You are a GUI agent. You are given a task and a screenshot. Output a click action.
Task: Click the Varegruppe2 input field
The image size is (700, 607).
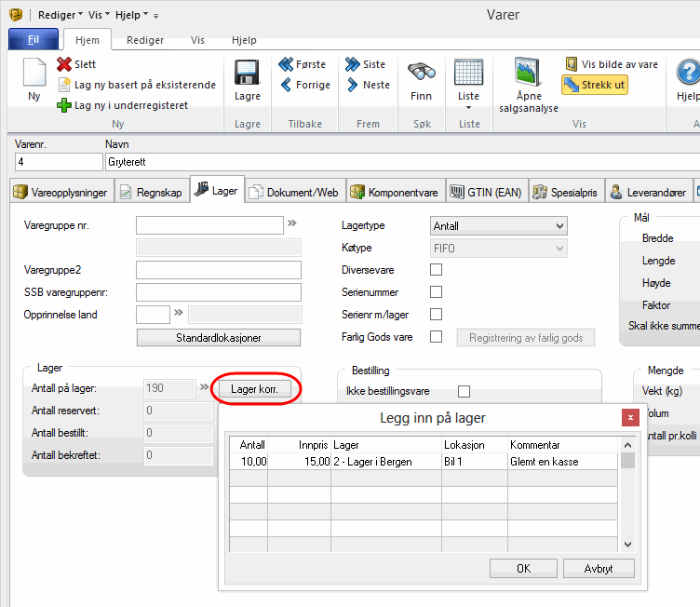click(219, 270)
